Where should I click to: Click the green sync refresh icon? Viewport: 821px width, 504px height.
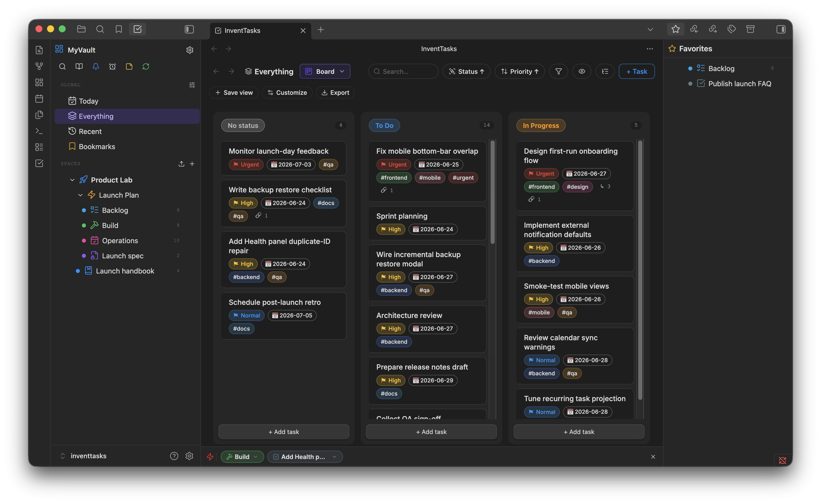[146, 66]
